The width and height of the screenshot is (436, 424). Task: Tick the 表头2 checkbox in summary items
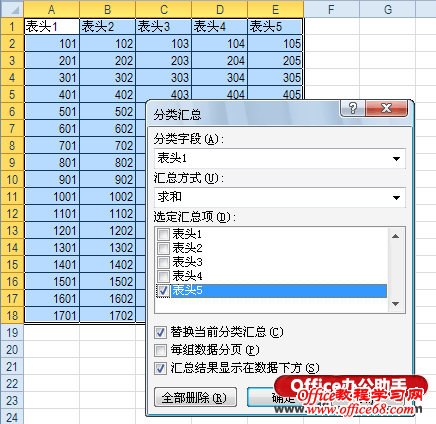163,248
